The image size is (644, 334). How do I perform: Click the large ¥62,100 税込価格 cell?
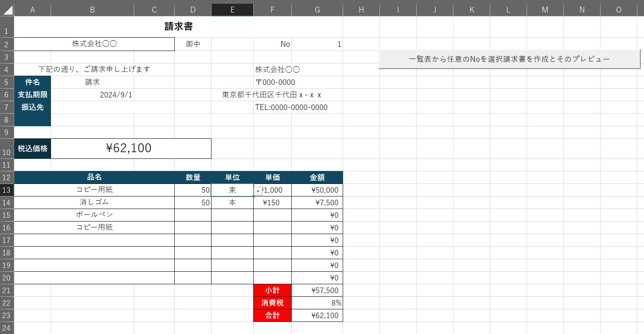point(130,148)
